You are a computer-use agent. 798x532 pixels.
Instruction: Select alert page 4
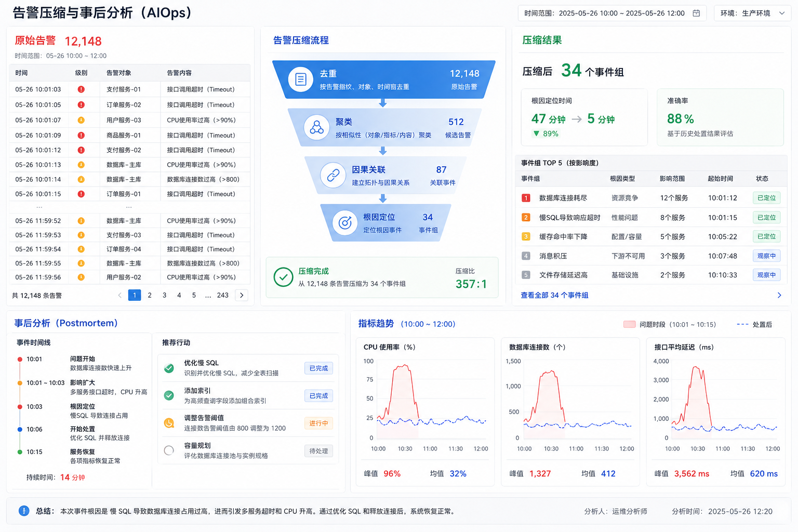coord(179,295)
